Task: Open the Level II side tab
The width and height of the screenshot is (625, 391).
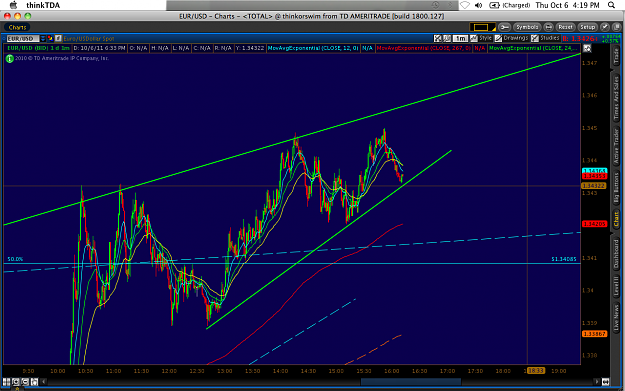Action: point(616,286)
